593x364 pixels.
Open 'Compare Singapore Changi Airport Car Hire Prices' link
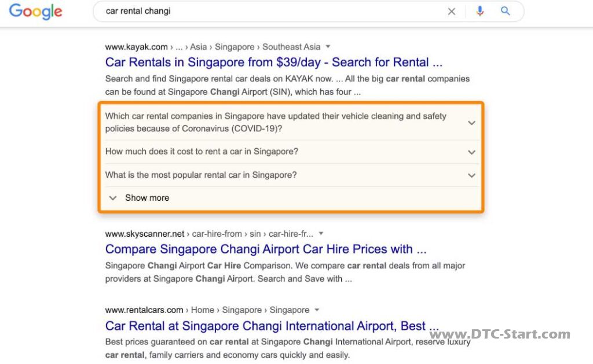coord(266,249)
